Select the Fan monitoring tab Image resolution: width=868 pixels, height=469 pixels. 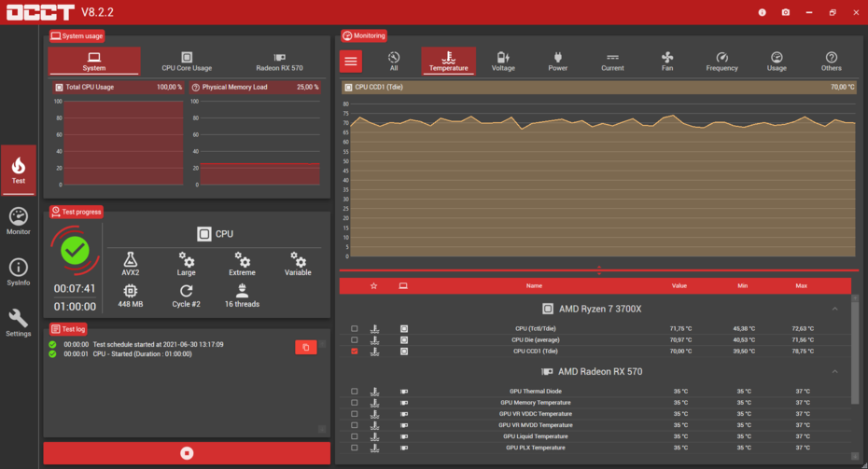667,62
